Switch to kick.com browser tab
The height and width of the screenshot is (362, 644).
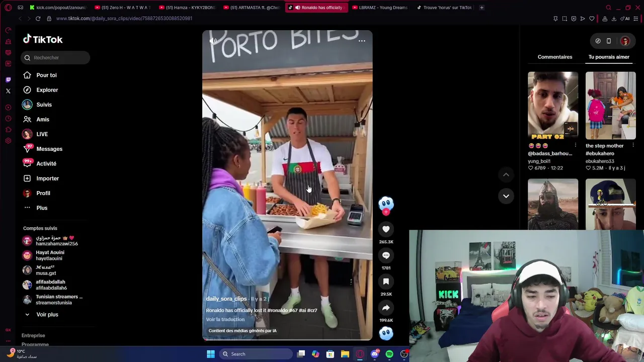click(x=58, y=8)
